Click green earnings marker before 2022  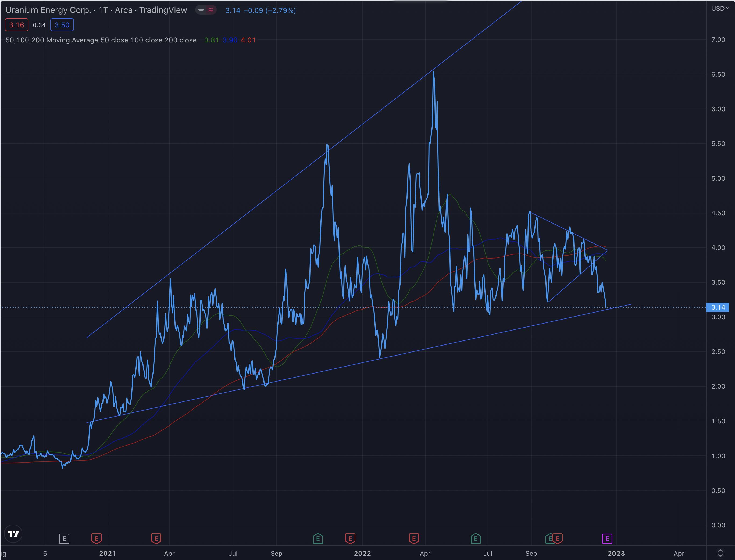318,538
